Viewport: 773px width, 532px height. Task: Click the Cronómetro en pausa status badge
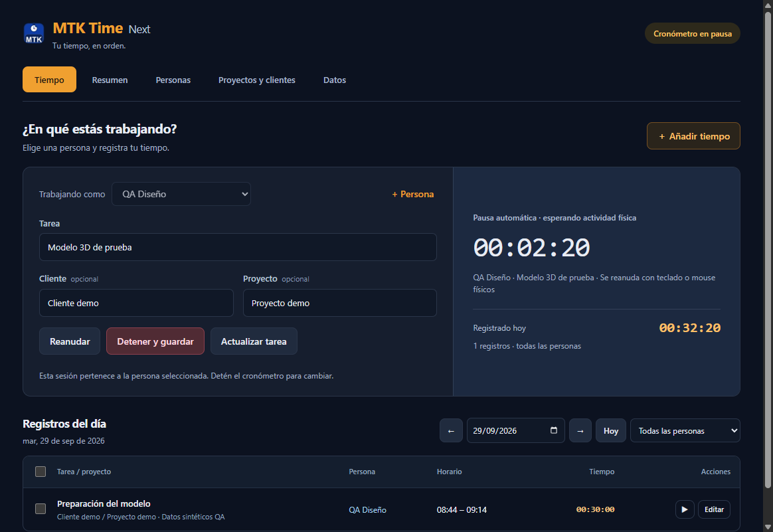(693, 33)
